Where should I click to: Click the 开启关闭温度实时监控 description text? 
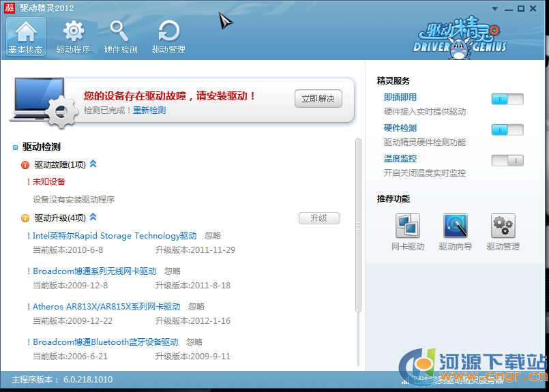click(425, 173)
